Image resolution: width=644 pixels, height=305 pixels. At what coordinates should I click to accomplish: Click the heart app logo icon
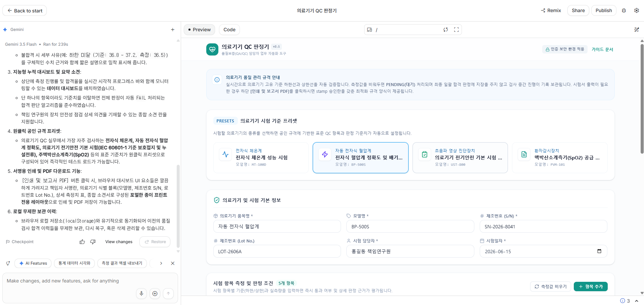[x=212, y=49]
